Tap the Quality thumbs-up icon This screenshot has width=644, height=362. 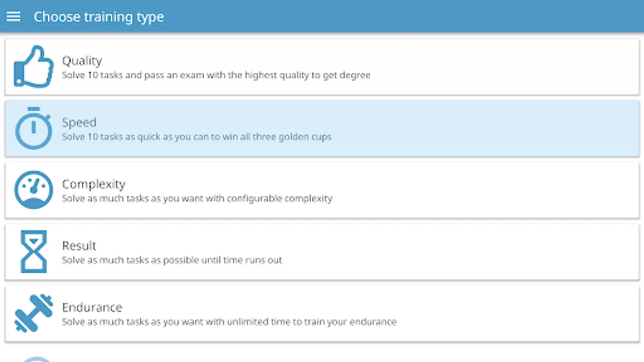(x=33, y=67)
